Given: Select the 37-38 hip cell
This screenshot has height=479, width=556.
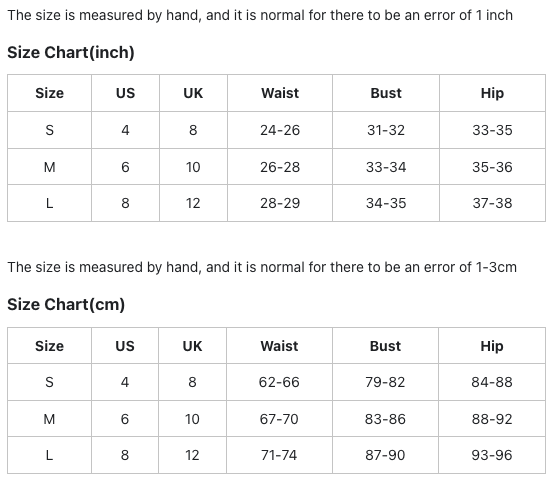Looking at the screenshot, I should [492, 203].
